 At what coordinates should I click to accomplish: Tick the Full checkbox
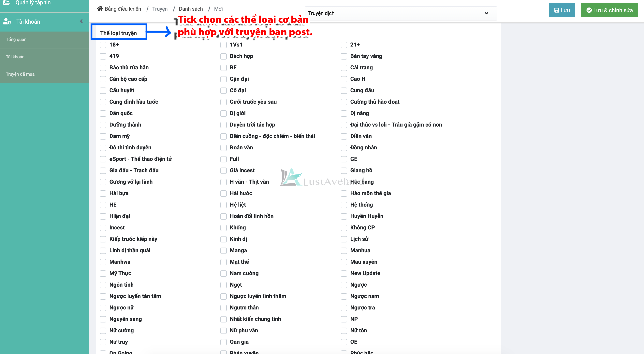click(x=224, y=159)
